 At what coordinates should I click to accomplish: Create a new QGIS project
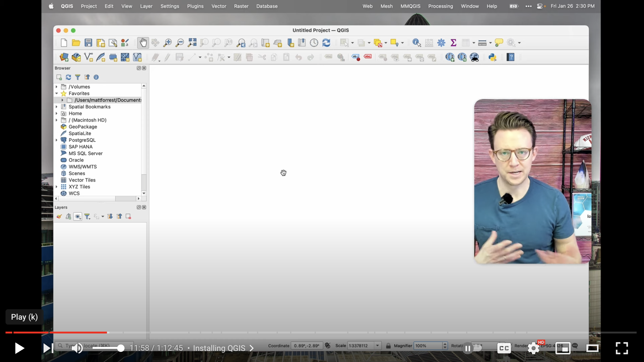pos(64,43)
